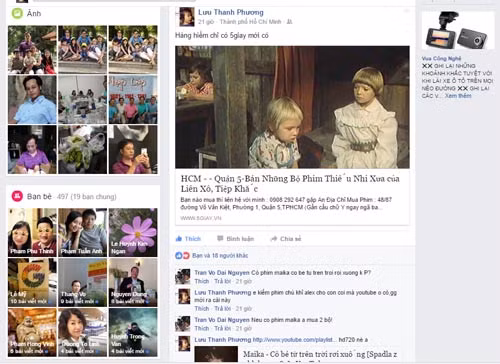Image resolution: width=500 pixels, height=364 pixels.
Task: Click the pink Bạn bè friends icon
Action: point(17,196)
